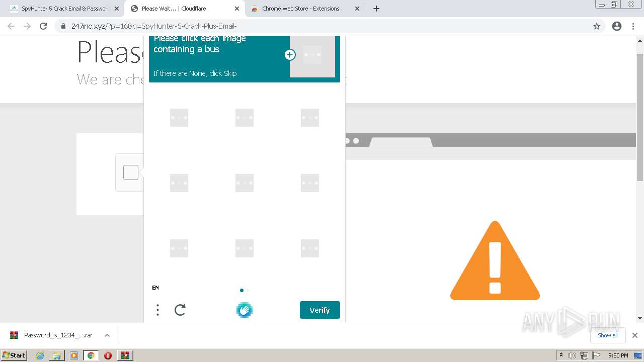Click the hCaptcha hand logo
The image size is (644, 362).
245,310
